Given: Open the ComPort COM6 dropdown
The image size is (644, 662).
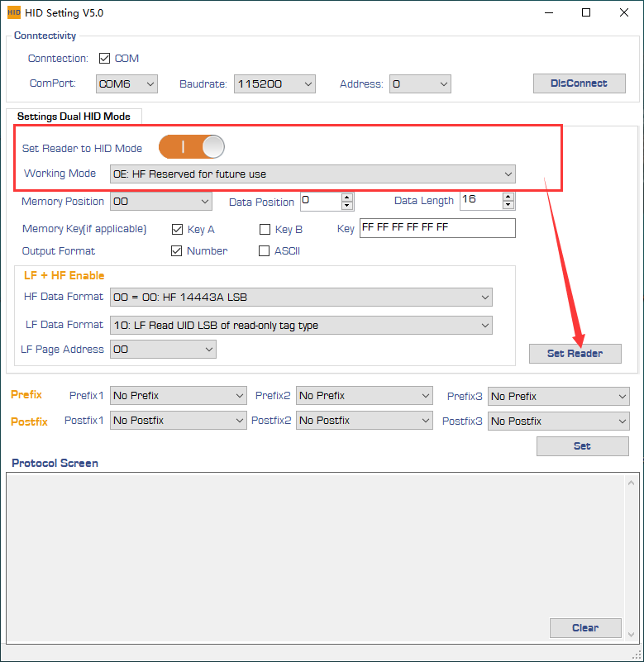Looking at the screenshot, I should (x=127, y=83).
